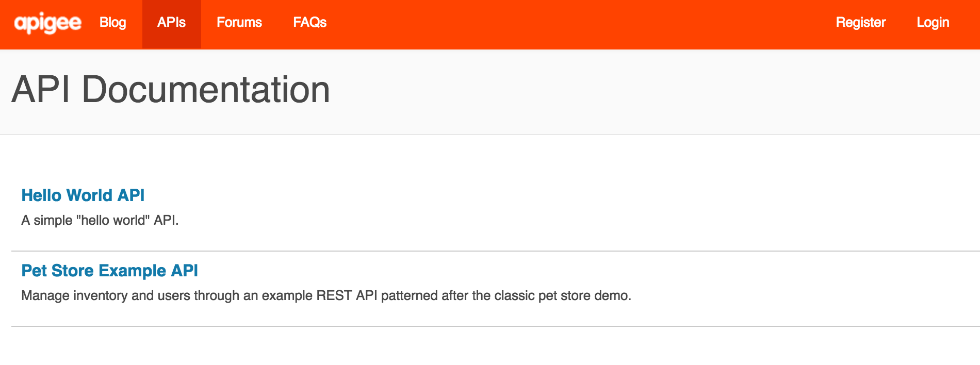
Task: Click the highlighted APIs menu item
Action: pos(171,23)
